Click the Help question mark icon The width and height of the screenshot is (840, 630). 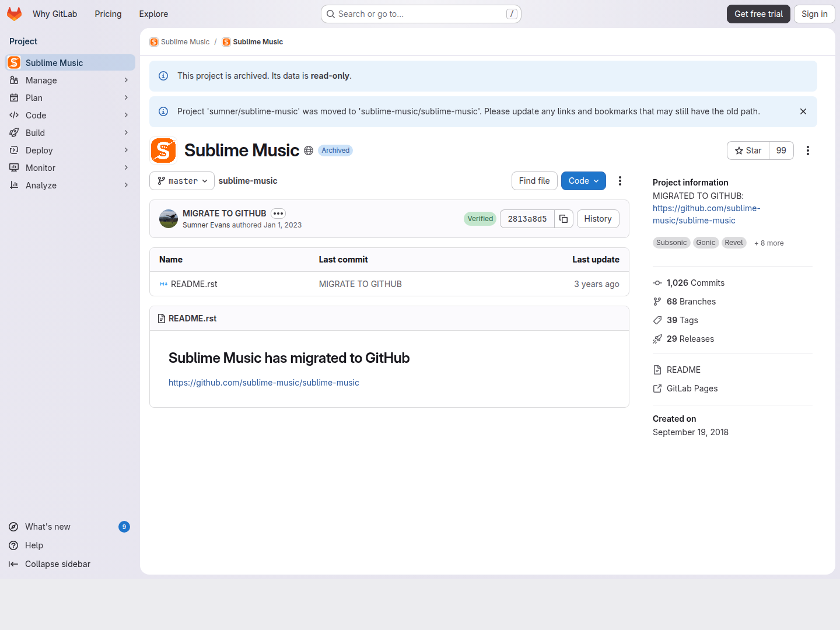pos(13,545)
